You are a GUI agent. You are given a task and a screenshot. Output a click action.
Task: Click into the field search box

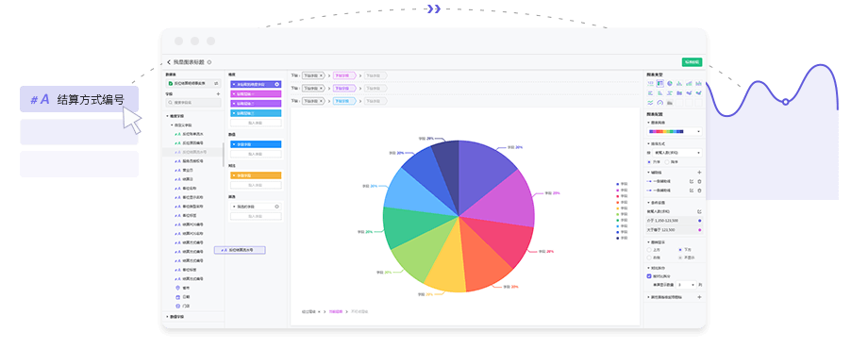[193, 103]
